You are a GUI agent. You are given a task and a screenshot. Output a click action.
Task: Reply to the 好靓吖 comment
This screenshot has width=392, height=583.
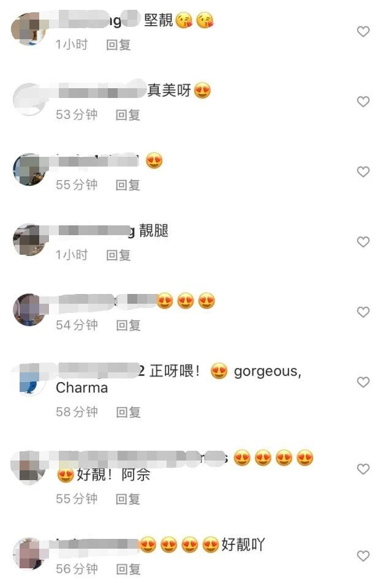[128, 569]
